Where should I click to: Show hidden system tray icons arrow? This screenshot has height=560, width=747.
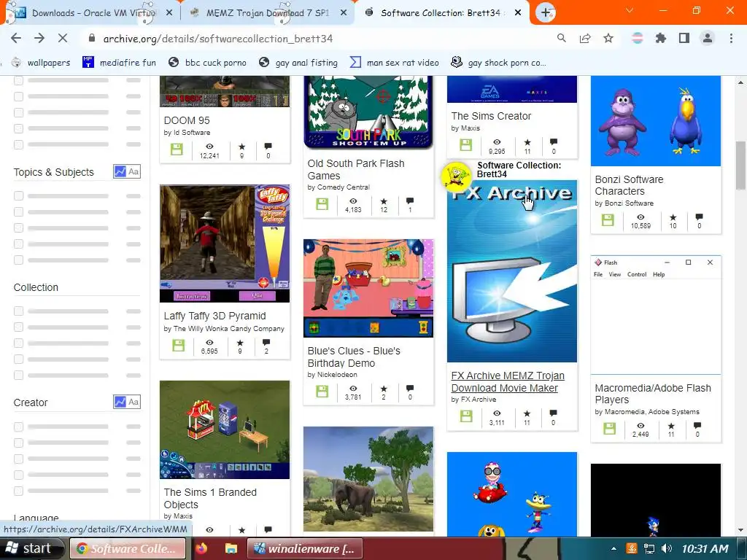(x=613, y=548)
